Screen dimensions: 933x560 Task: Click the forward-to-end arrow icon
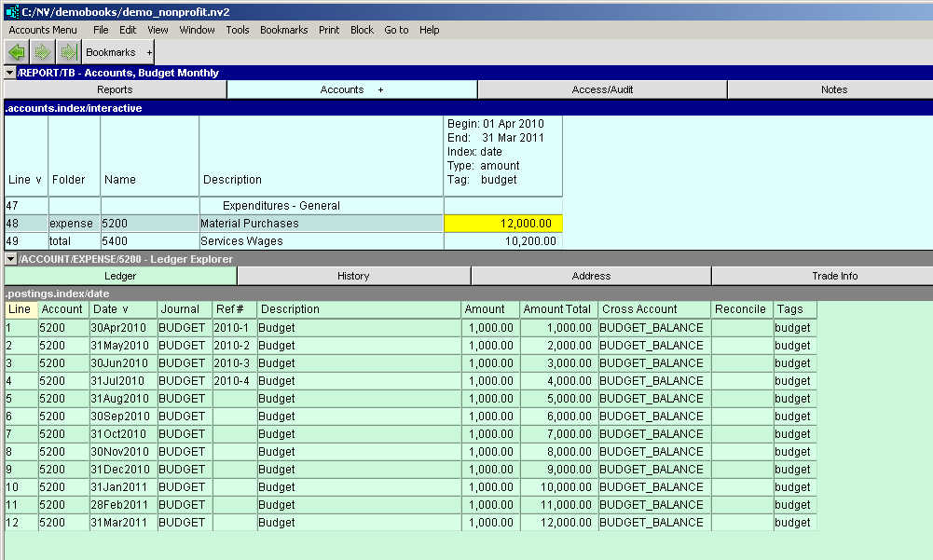point(68,53)
